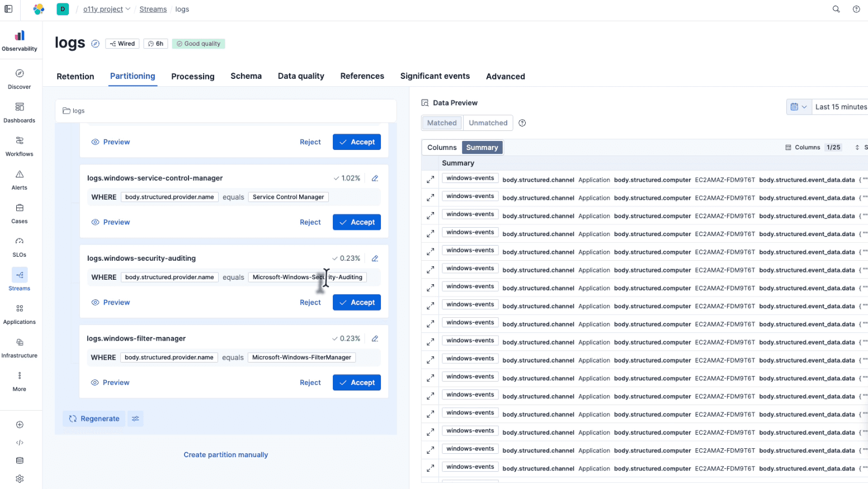Open Dashboards in the sidebar
868x489 pixels.
tap(19, 112)
